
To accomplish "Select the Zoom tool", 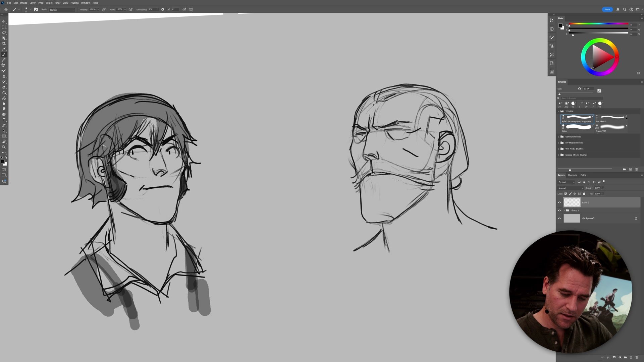I will [4, 147].
